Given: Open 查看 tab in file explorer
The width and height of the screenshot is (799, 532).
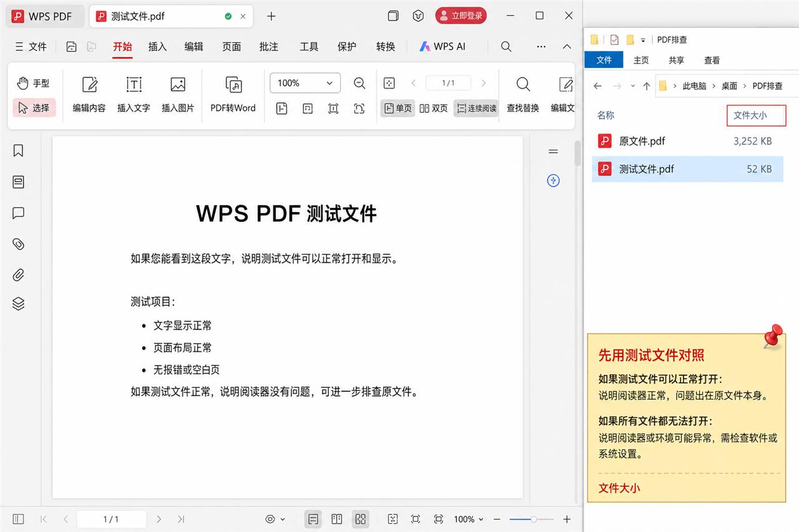Looking at the screenshot, I should 712,60.
